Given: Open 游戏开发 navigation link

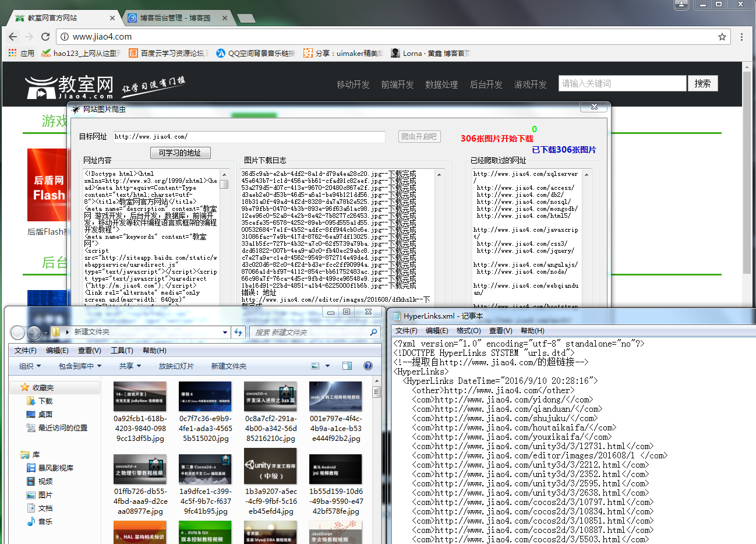Looking at the screenshot, I should pyautogui.click(x=530, y=84).
